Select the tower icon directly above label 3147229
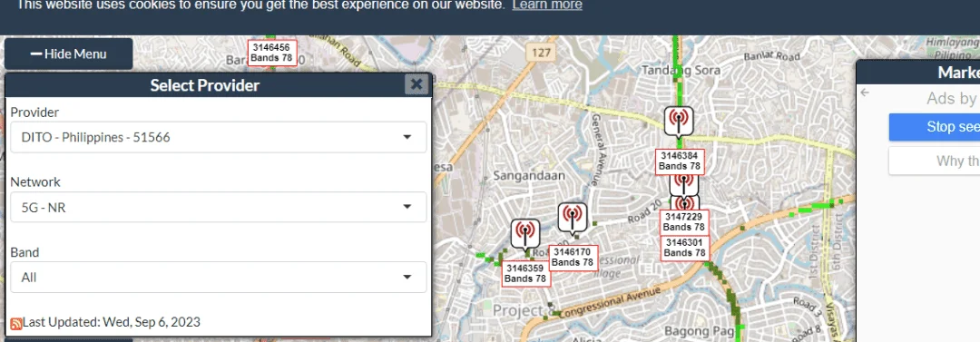 coord(685,203)
